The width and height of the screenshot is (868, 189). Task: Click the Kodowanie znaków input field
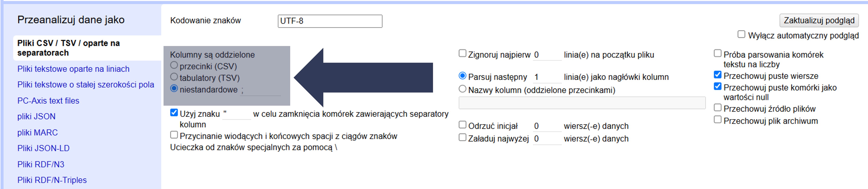329,21
